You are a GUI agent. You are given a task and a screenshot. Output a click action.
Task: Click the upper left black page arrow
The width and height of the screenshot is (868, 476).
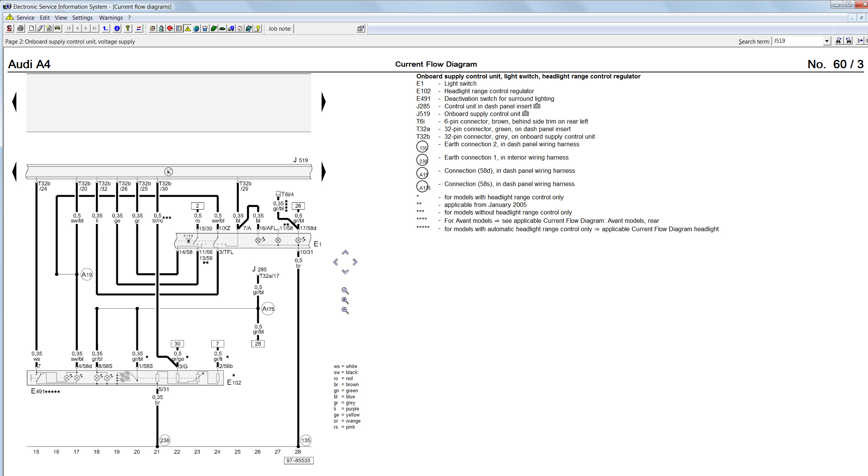[15, 102]
